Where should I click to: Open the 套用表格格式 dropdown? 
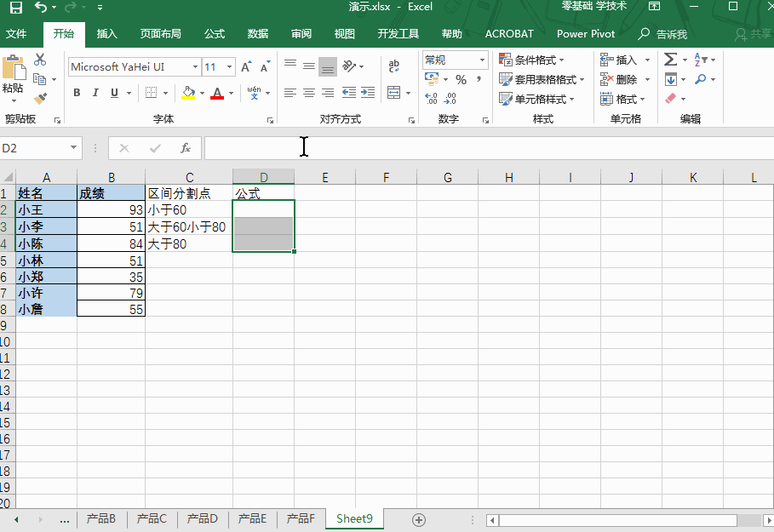click(542, 79)
